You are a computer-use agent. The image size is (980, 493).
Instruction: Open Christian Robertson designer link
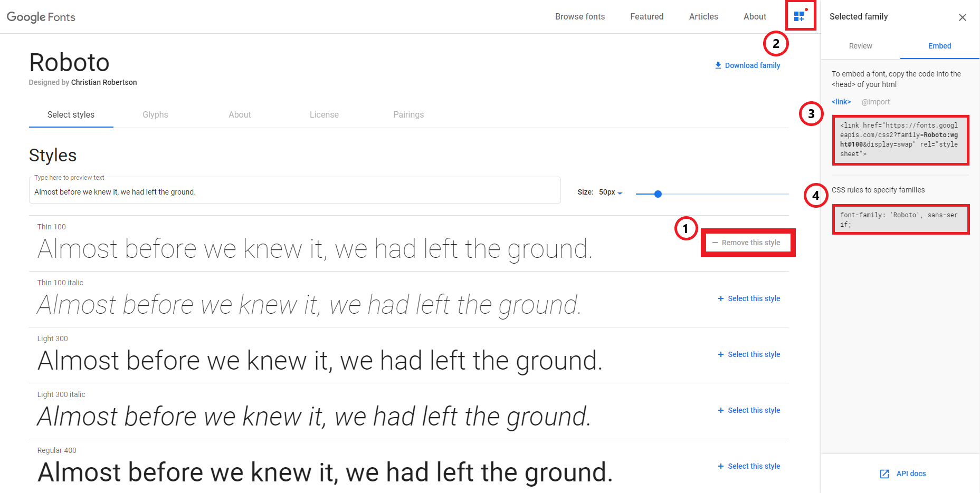(104, 82)
